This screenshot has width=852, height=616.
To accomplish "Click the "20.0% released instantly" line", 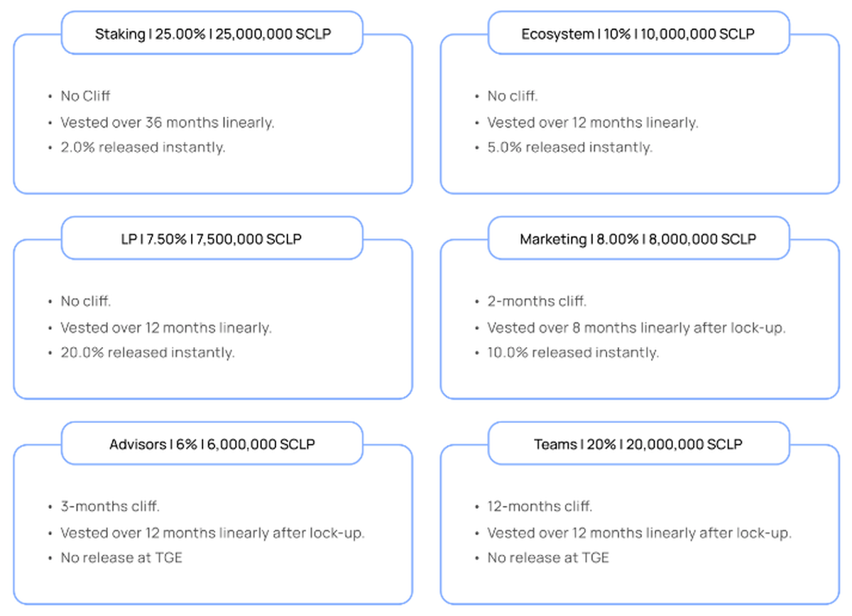I will 147,353.
